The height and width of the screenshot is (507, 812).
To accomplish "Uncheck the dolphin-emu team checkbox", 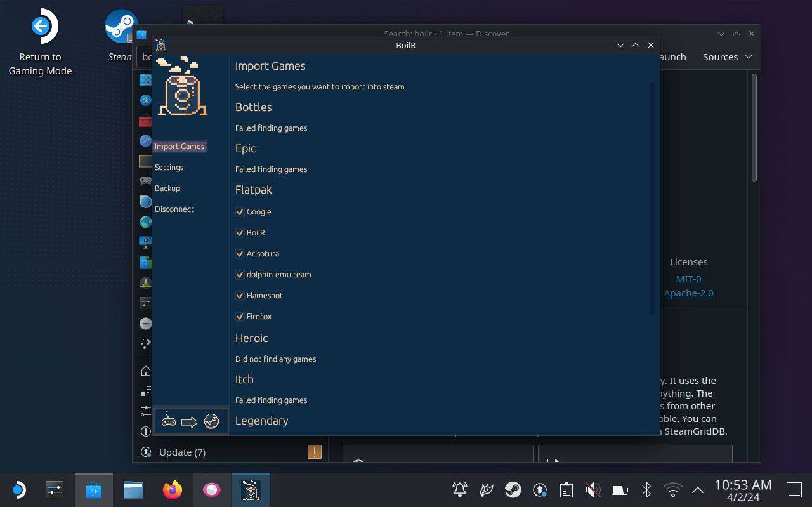I will click(240, 275).
